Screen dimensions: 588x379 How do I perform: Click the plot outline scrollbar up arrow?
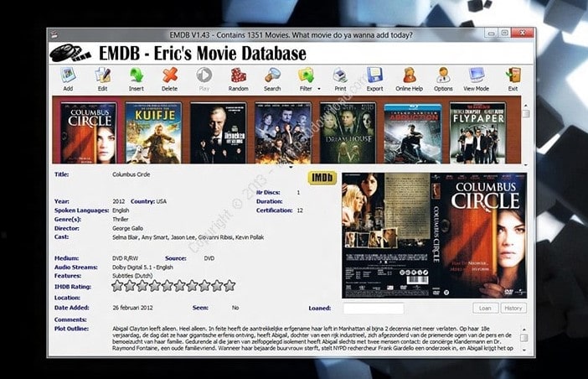tap(524, 330)
